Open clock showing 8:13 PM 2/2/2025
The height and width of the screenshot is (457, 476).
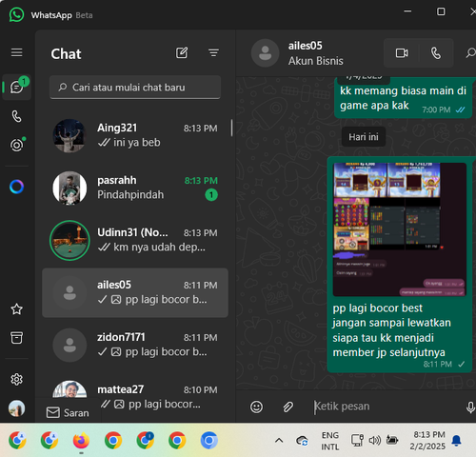(x=427, y=440)
